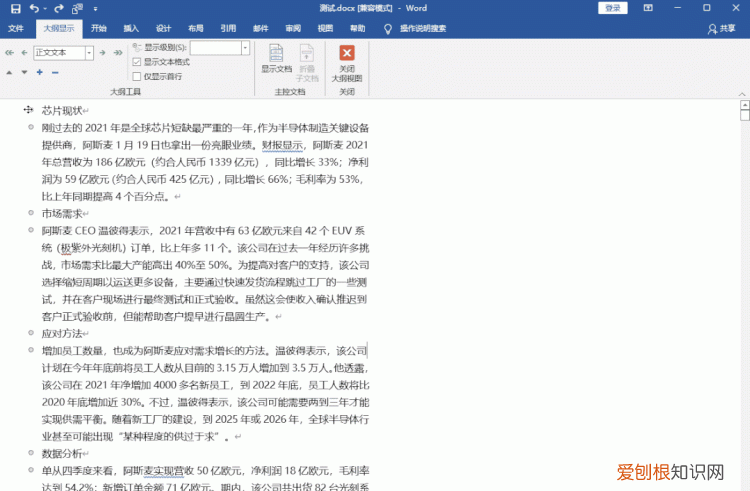This screenshot has width=750, height=491.
Task: Switch to the 大纲显示 tab
Action: [x=59, y=29]
